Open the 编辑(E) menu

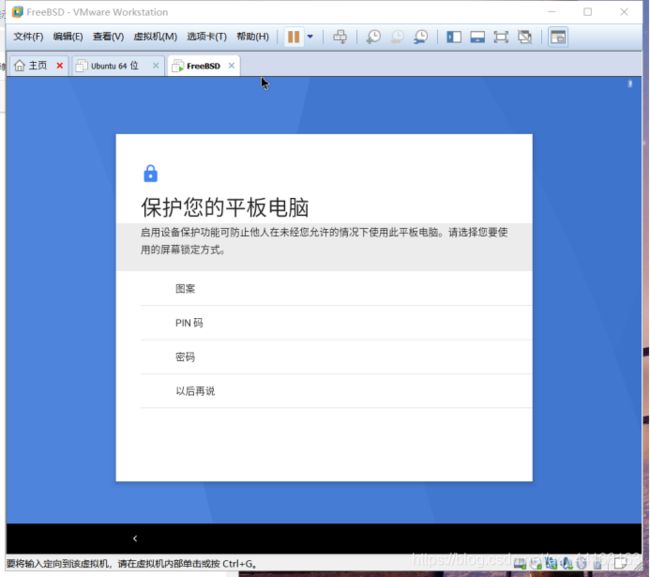point(68,37)
